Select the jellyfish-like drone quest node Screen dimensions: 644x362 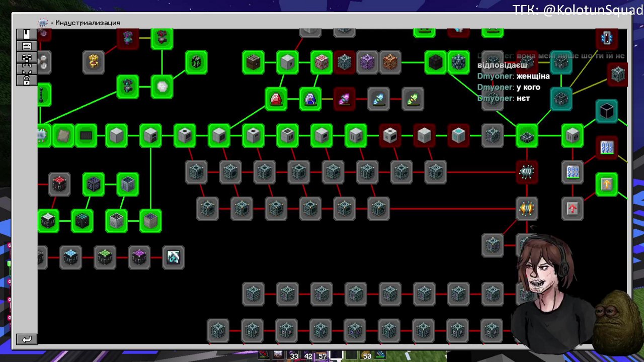click(x=527, y=172)
